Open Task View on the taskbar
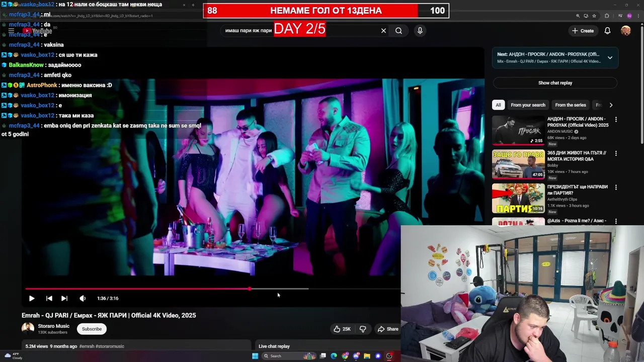This screenshot has height=362, width=644. tap(323, 356)
